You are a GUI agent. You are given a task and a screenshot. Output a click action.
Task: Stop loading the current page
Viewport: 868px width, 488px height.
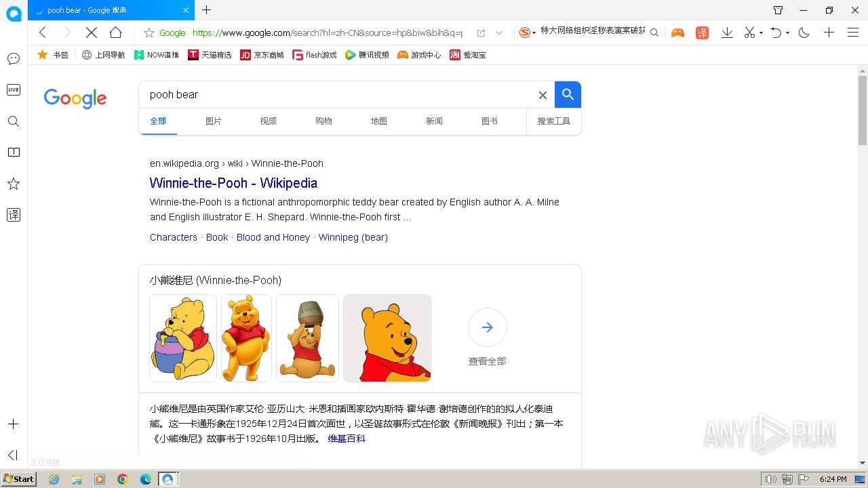pyautogui.click(x=92, y=33)
